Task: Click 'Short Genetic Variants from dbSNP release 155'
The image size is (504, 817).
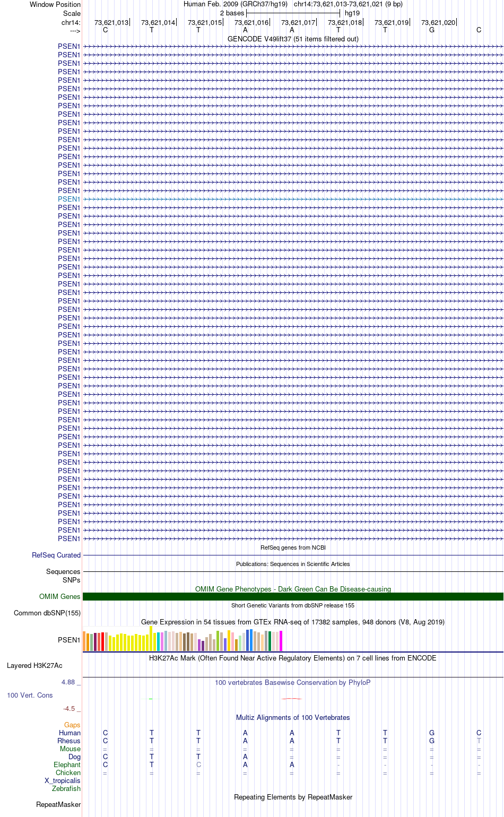Action: click(293, 605)
